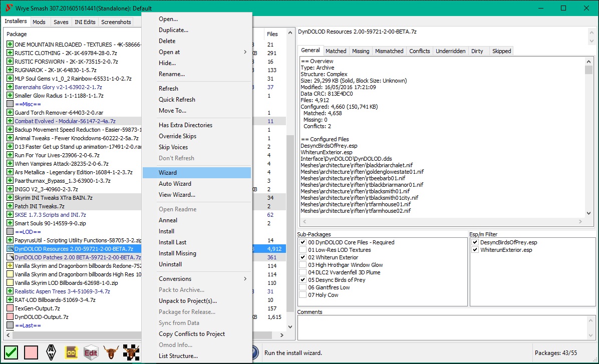Choose Unpack to Project(s)... entry
This screenshot has height=364, width=599.
pos(197,301)
